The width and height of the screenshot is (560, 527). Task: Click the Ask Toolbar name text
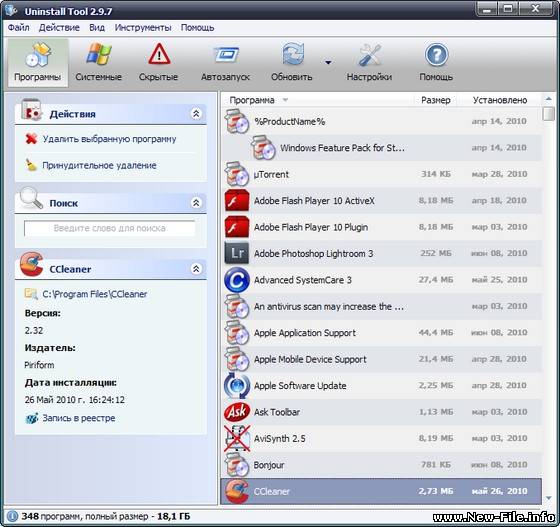pos(277,412)
